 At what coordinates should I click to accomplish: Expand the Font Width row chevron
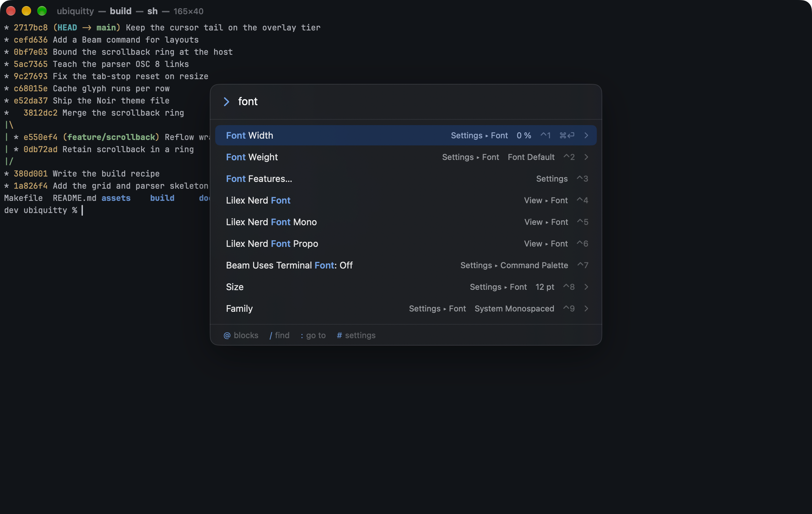click(586, 136)
